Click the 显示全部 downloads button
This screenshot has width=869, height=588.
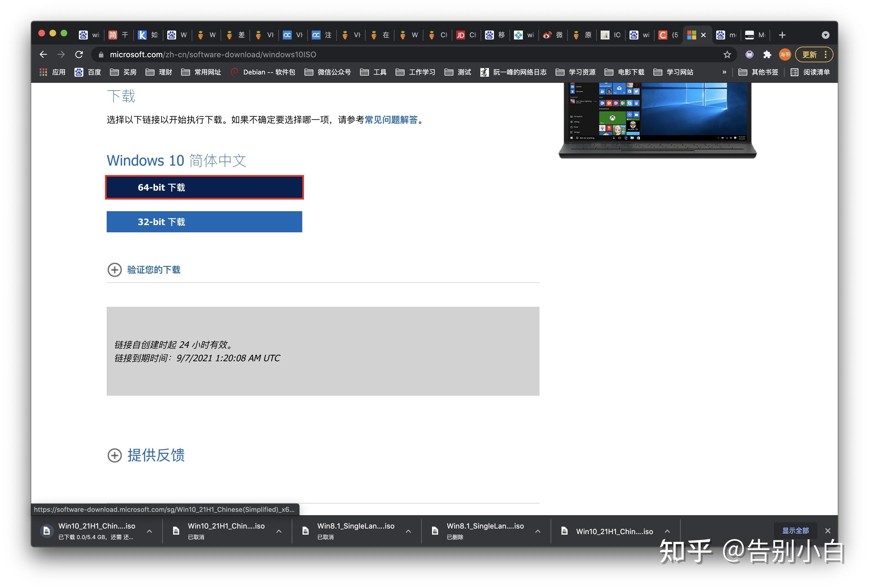[795, 531]
